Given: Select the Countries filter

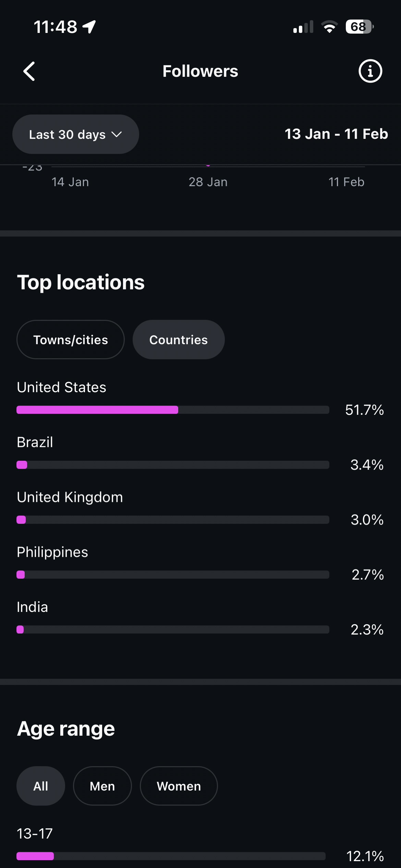Looking at the screenshot, I should (x=179, y=340).
